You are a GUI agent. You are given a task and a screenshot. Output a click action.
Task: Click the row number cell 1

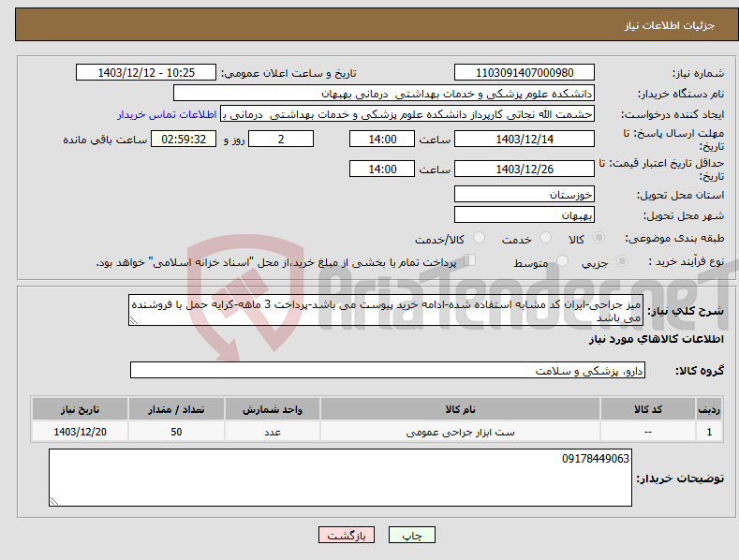[x=709, y=432]
